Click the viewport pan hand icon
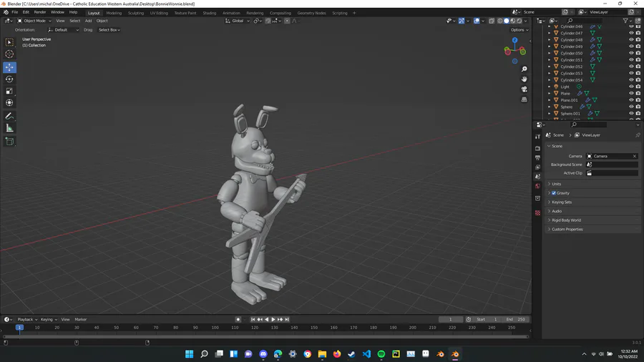The image size is (644, 362). pos(524,79)
